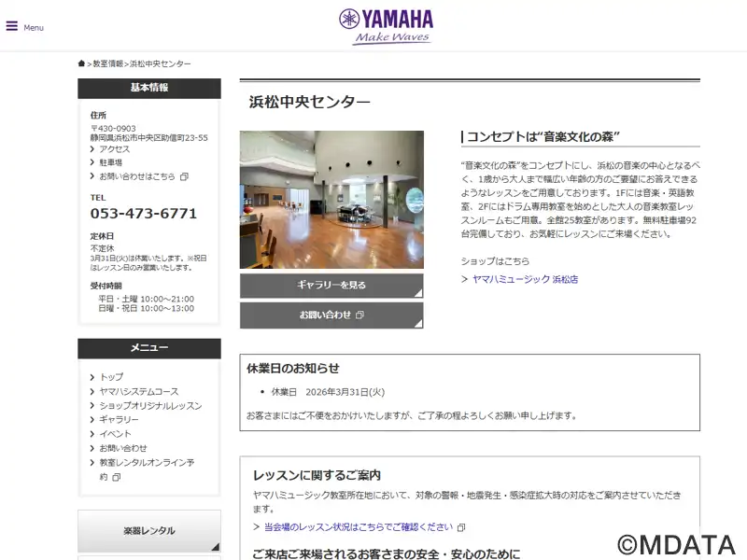Click the メニュー panel header
The height and width of the screenshot is (560, 747).
click(x=149, y=348)
